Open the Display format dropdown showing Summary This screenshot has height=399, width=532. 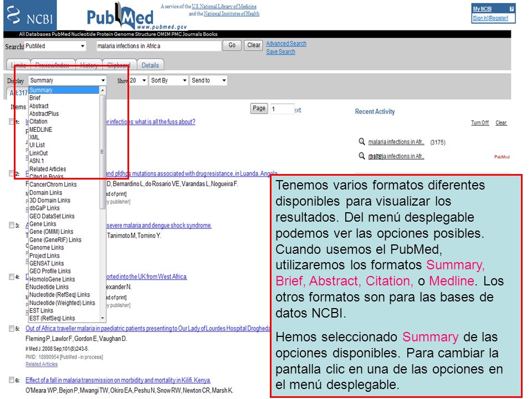67,80
